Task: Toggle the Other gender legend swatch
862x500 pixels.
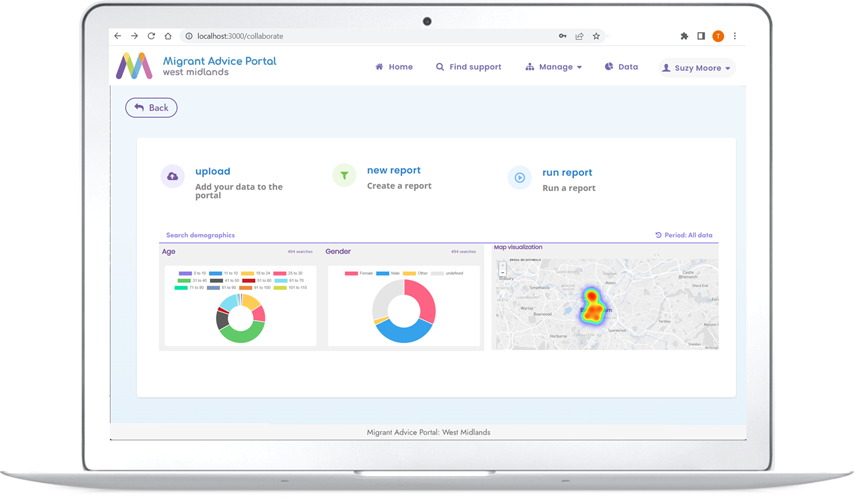Action: [410, 273]
